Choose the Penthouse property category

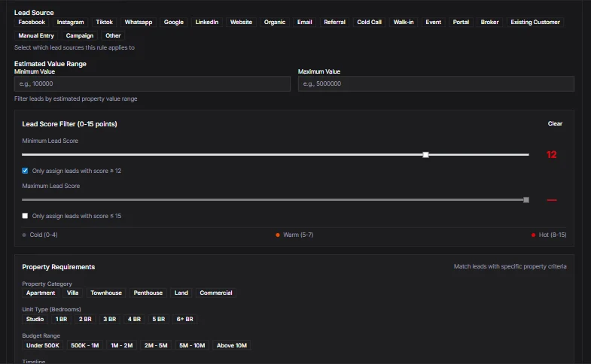tap(148, 293)
